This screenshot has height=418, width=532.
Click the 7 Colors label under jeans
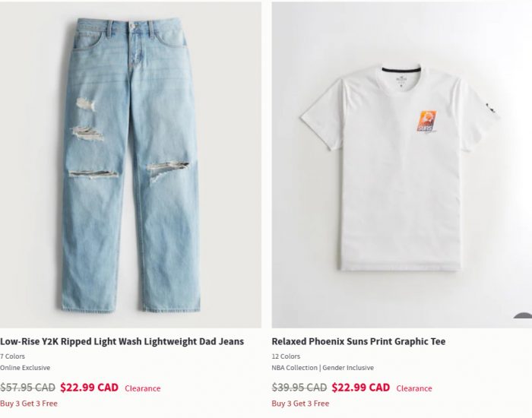[13, 356]
